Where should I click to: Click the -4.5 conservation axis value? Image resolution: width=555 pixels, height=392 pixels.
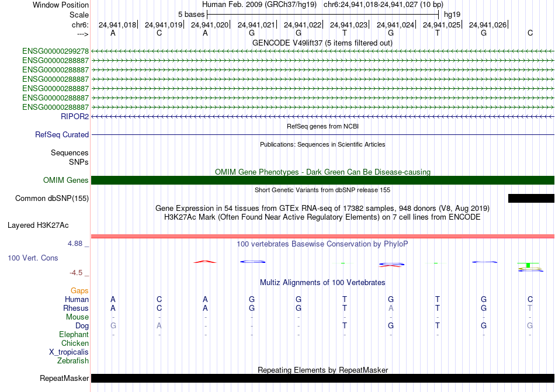76,273
